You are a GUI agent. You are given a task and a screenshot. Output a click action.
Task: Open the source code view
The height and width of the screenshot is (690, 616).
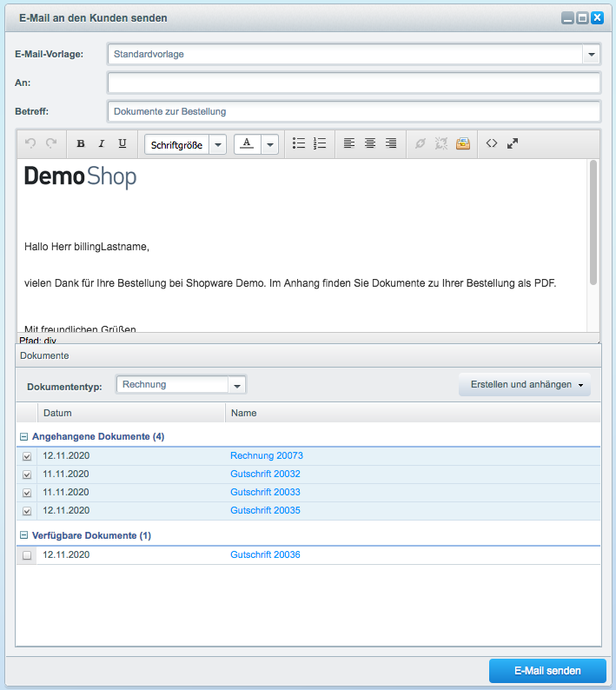(x=492, y=144)
